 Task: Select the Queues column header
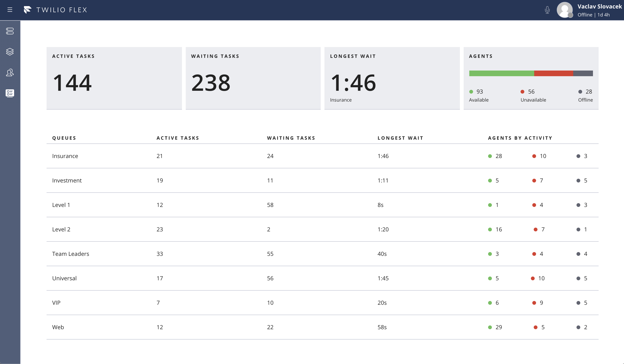64,138
